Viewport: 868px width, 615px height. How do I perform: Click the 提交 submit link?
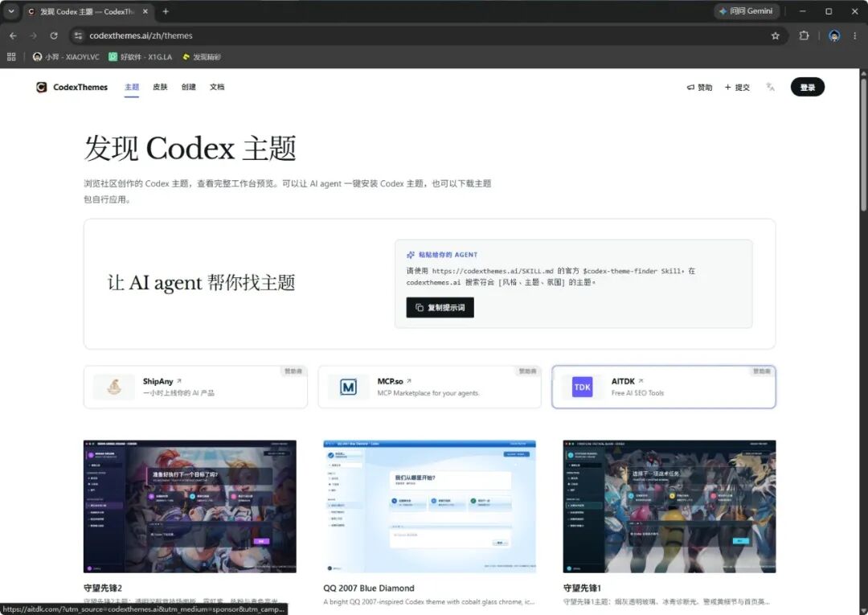pos(737,88)
